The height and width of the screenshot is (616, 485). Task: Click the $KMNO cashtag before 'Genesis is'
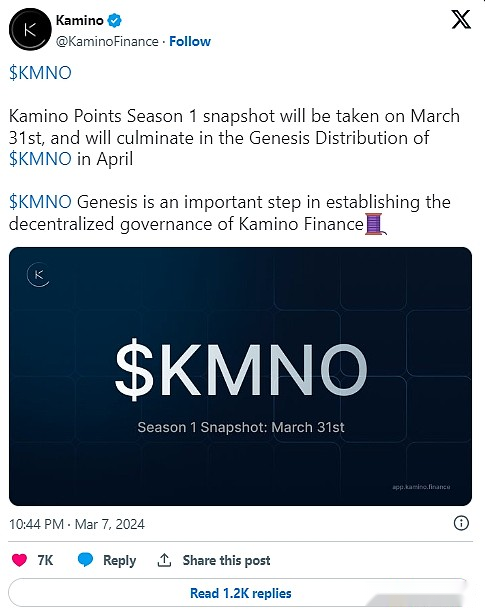40,202
